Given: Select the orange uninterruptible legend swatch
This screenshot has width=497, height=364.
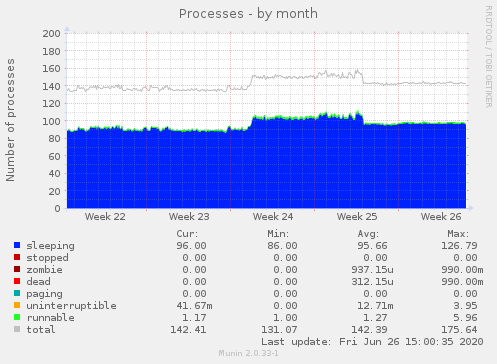Looking at the screenshot, I should (17, 305).
